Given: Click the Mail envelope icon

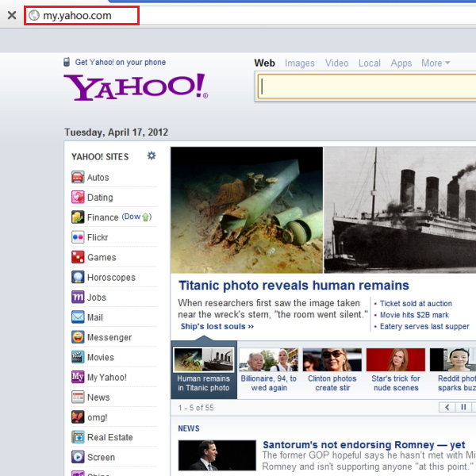Looking at the screenshot, I should (x=78, y=317).
